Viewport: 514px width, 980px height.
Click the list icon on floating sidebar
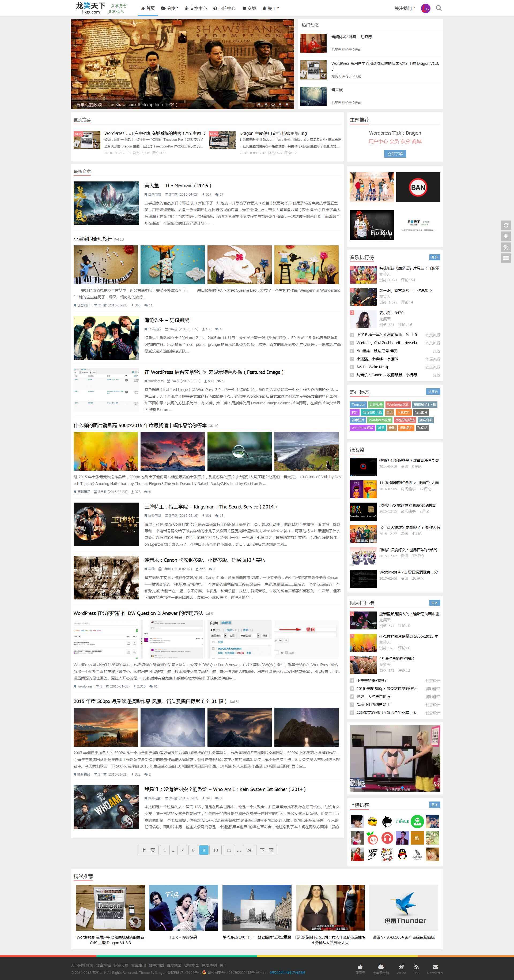click(506, 258)
